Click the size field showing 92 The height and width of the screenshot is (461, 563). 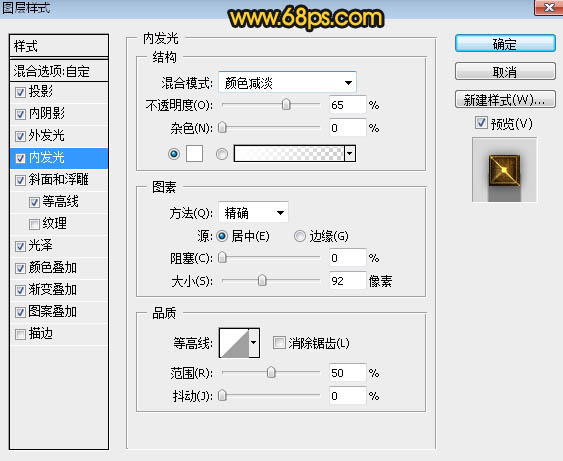coord(348,281)
